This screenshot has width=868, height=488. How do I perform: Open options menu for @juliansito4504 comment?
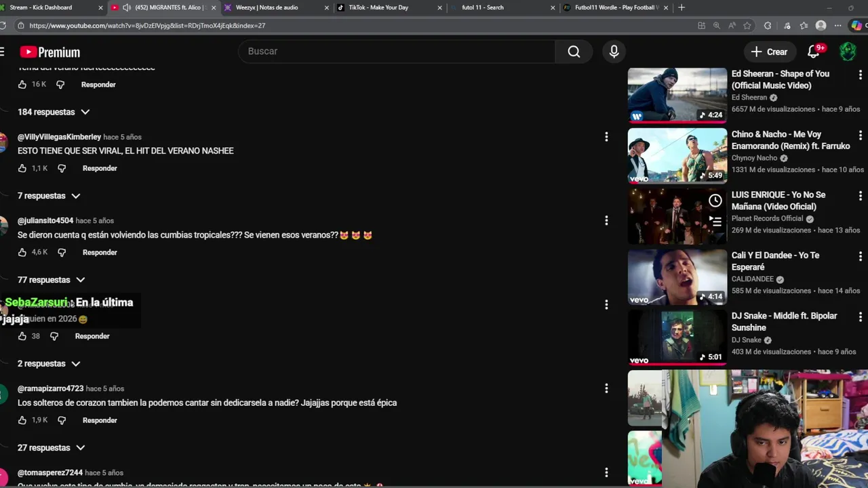coord(606,220)
